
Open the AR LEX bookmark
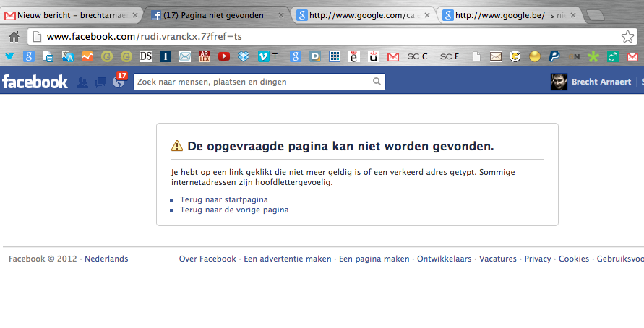(x=204, y=56)
